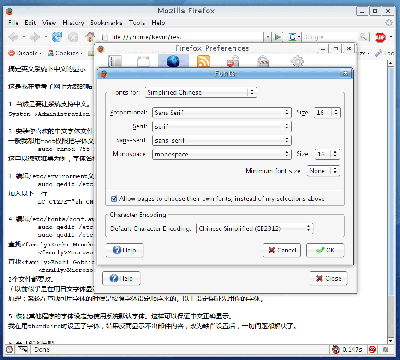Open the Tabs preferences panel

143,61
